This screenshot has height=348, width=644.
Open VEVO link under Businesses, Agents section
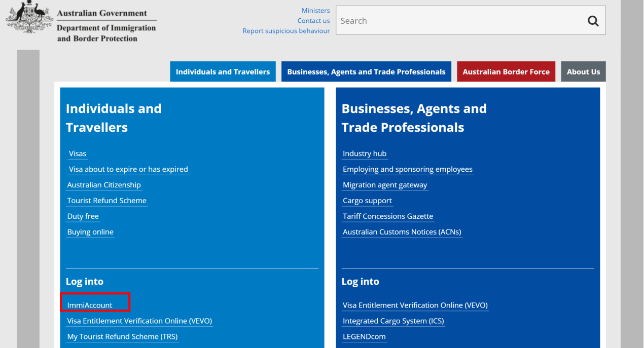415,305
